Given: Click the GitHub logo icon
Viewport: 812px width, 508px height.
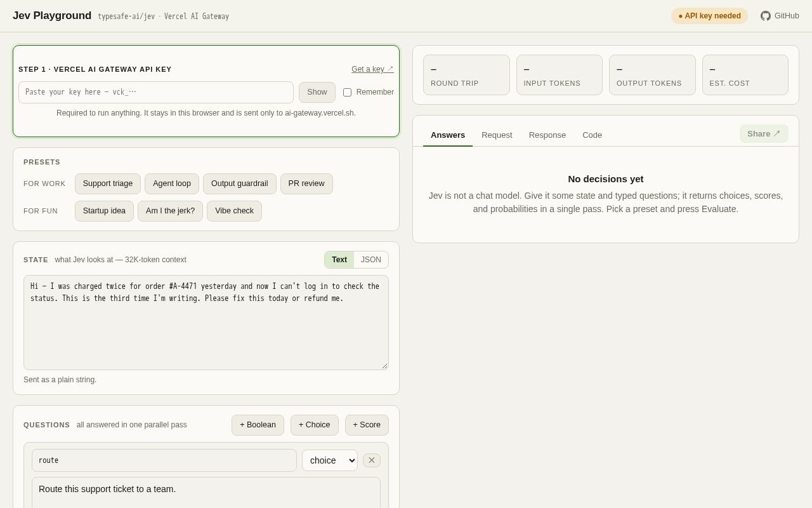Looking at the screenshot, I should [x=766, y=16].
